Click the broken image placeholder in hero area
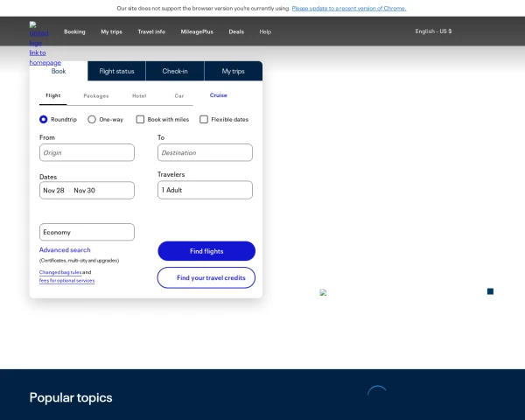 (324, 292)
